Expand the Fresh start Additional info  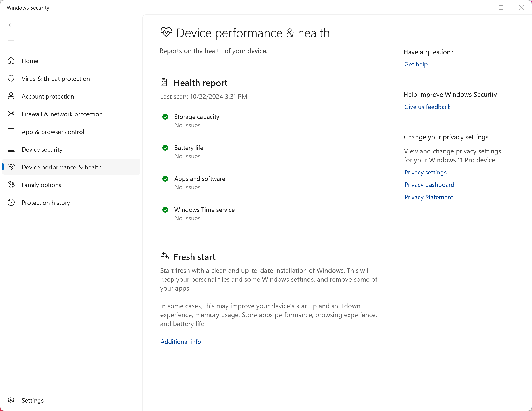tap(181, 341)
